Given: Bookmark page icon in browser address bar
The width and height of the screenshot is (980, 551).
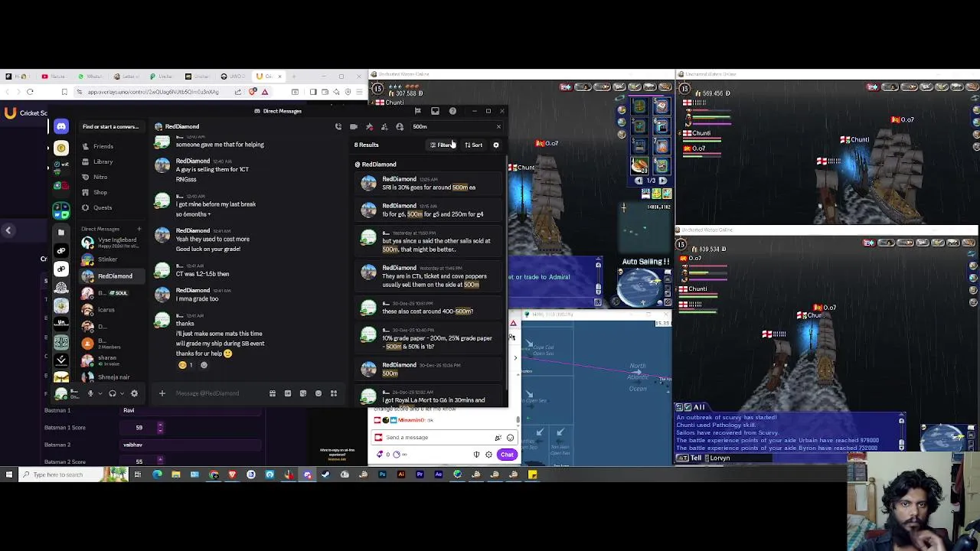Looking at the screenshot, I should click(64, 92).
